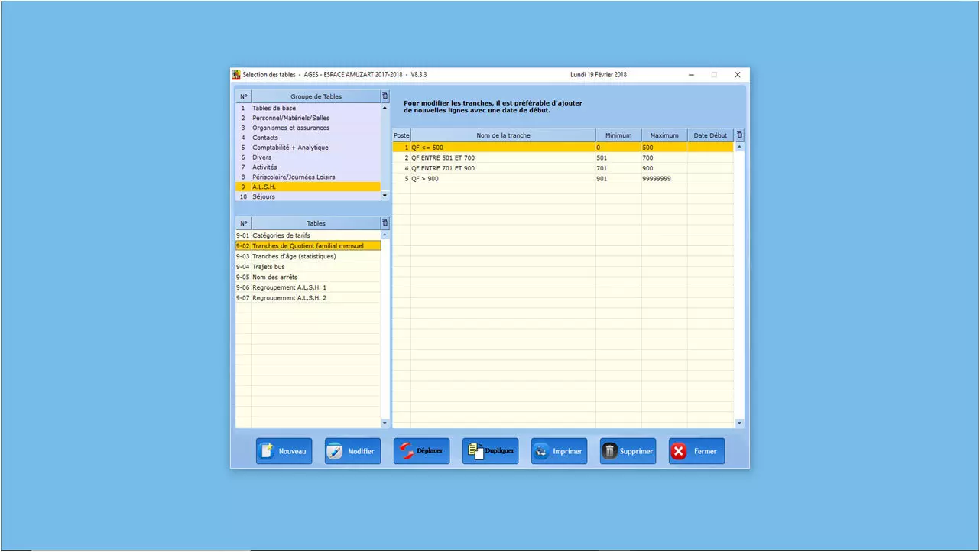
Task: Select row QF ENTRE 701 ET 900
Action: (563, 168)
